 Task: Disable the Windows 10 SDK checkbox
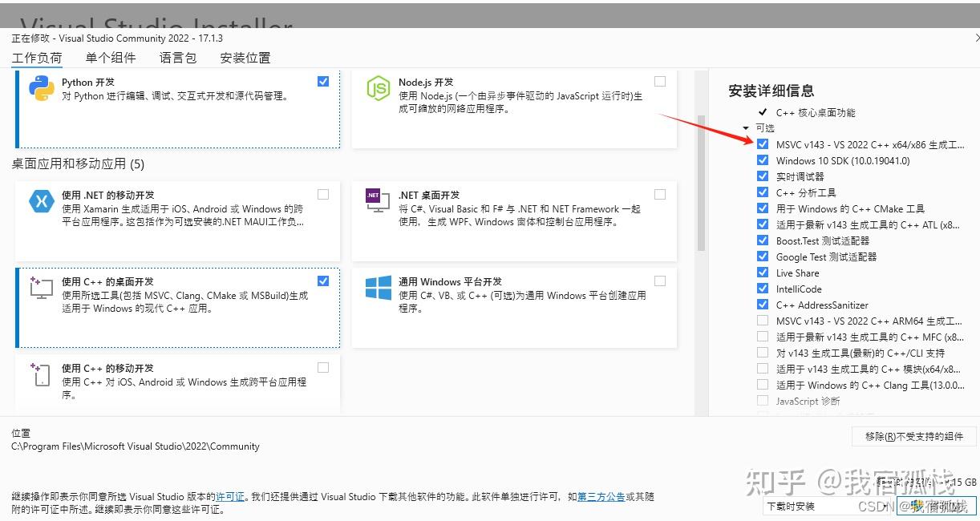[763, 160]
